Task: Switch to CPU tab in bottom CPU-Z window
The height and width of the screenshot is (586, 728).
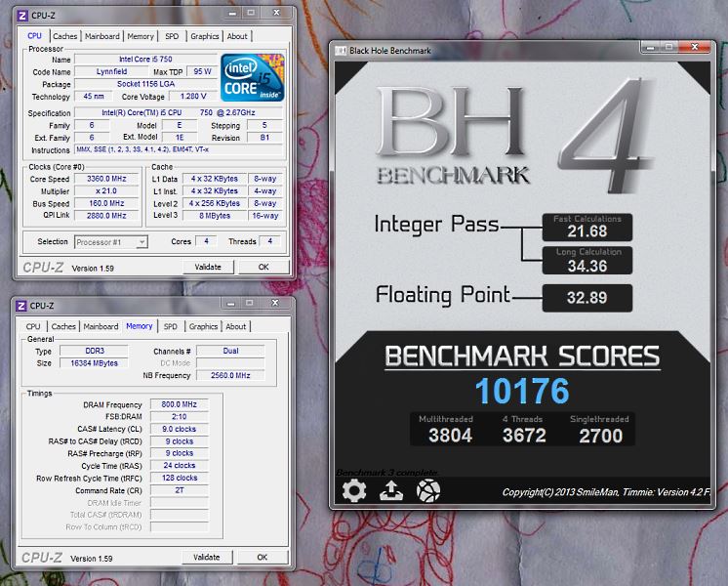Action: 33,326
